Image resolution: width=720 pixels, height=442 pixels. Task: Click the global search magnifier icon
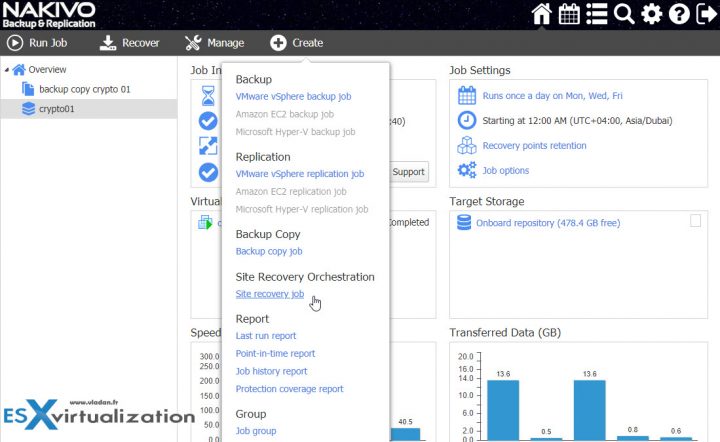click(624, 14)
